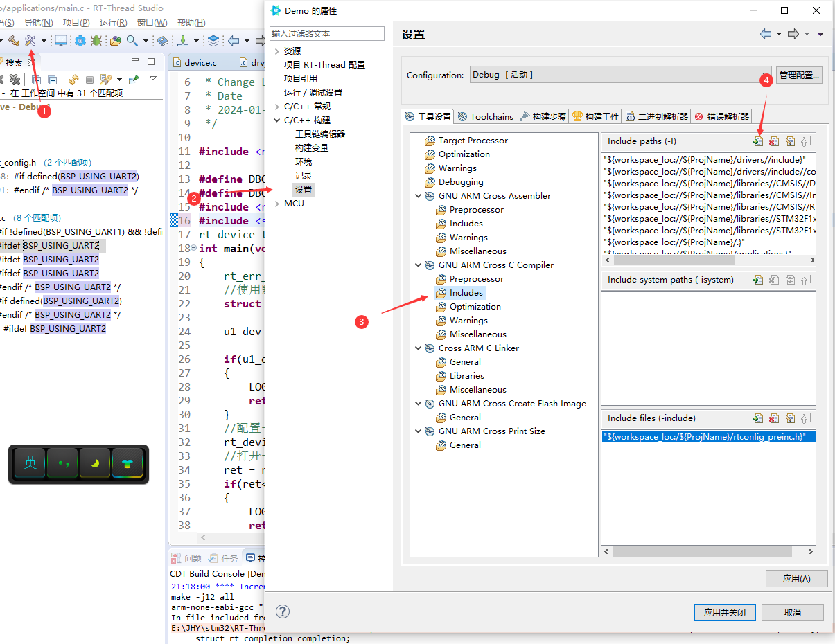
Task: Switch to the 工具设置 tab
Action: 428,116
